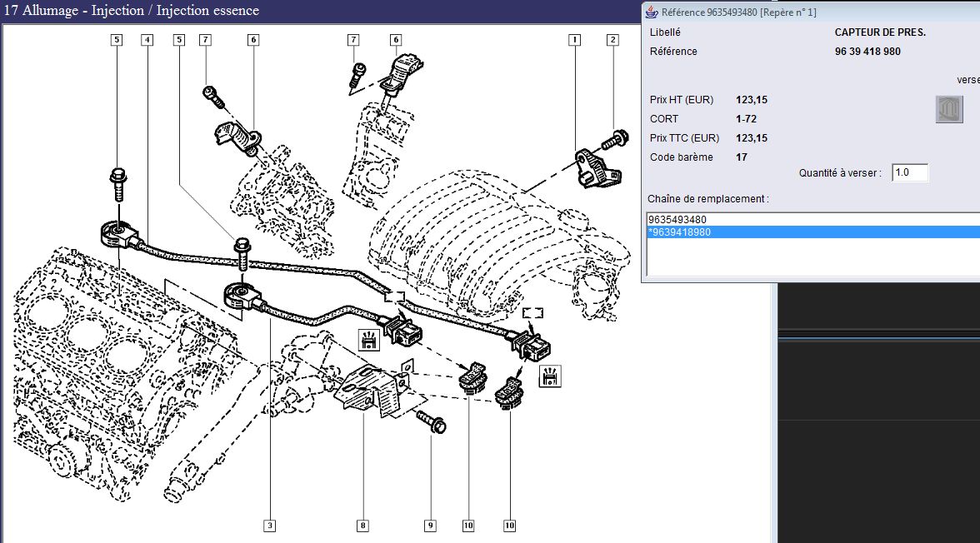Image resolution: width=980 pixels, height=543 pixels.
Task: Click the connector pictogram below the right harness plug
Action: [x=551, y=376]
